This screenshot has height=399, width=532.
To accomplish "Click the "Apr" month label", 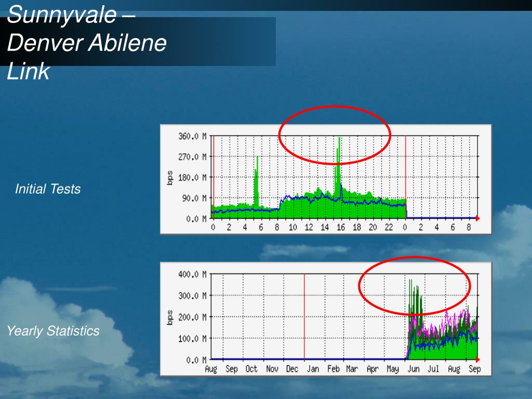I will tap(373, 369).
